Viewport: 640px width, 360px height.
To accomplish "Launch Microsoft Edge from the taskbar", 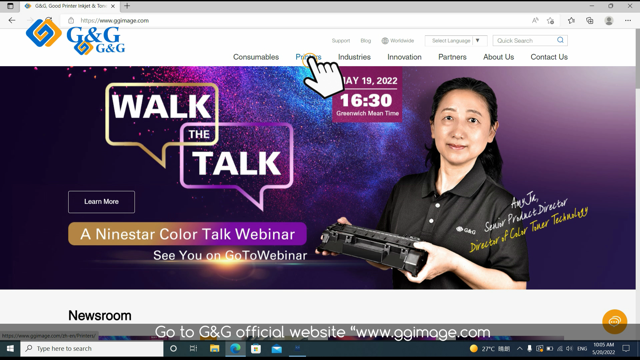I will click(x=236, y=349).
